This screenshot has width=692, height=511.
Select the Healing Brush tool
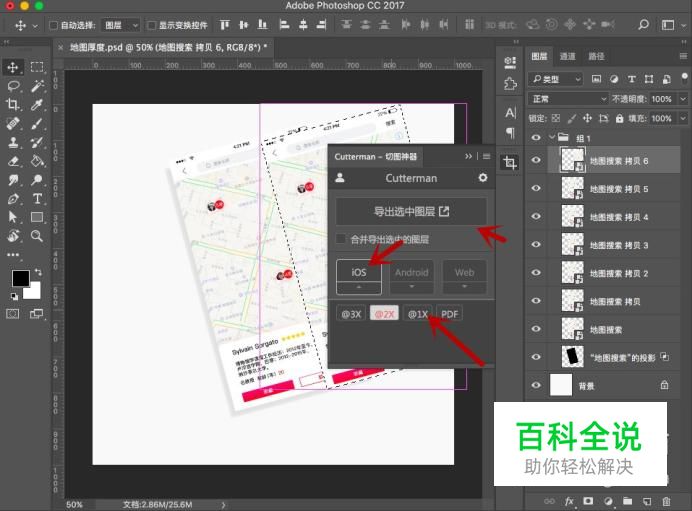click(13, 124)
